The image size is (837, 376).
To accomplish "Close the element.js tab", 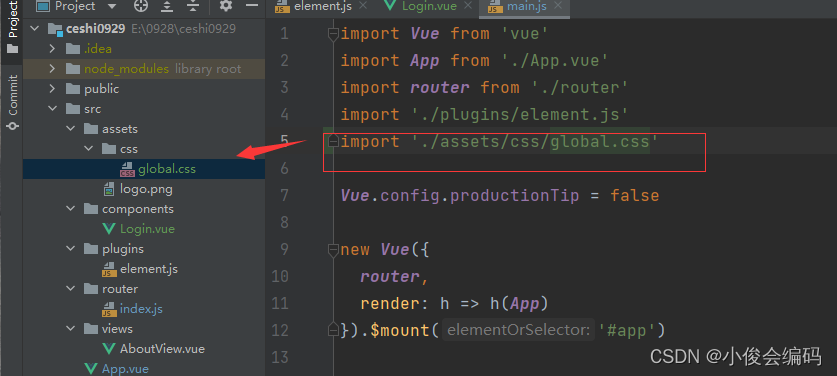I will click(363, 5).
